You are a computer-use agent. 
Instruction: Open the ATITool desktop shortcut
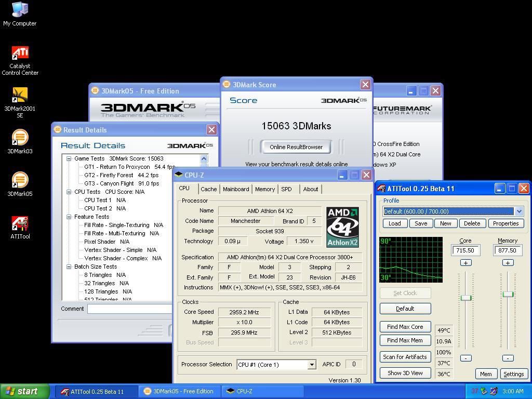click(x=20, y=224)
